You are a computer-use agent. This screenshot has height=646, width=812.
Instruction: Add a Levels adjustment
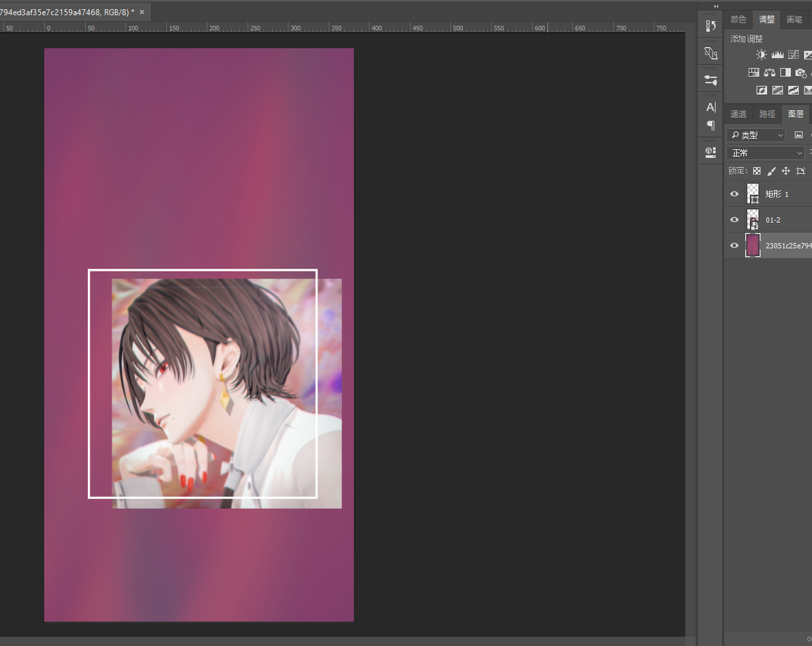point(777,55)
